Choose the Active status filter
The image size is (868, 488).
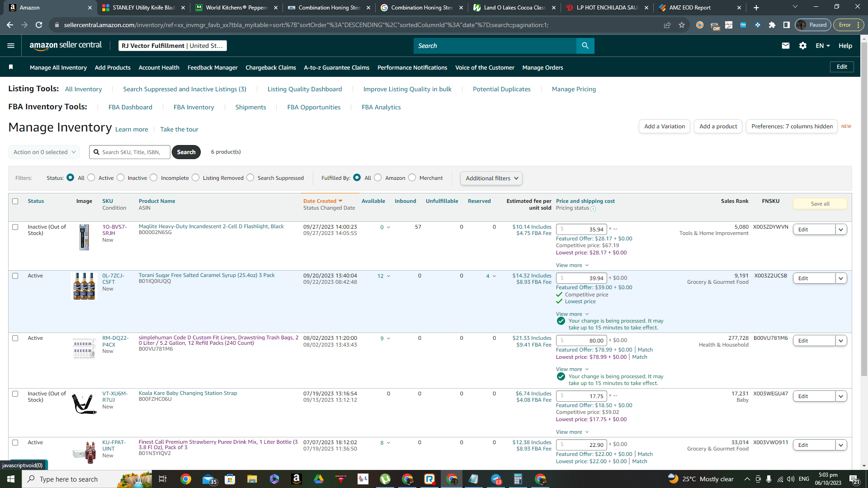click(91, 178)
